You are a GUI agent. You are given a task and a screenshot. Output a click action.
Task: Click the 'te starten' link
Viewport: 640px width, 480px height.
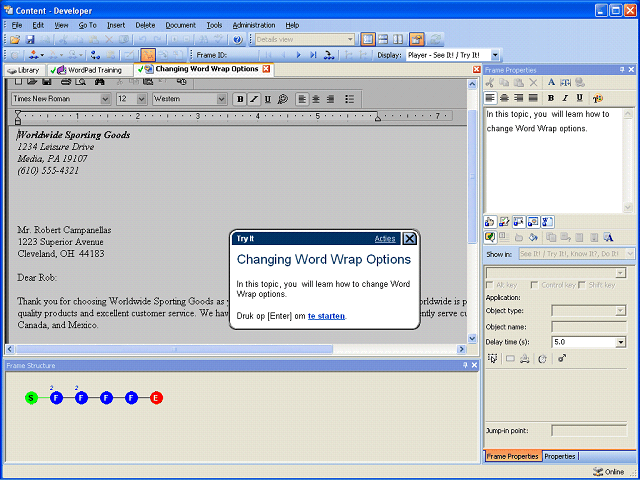click(x=326, y=316)
